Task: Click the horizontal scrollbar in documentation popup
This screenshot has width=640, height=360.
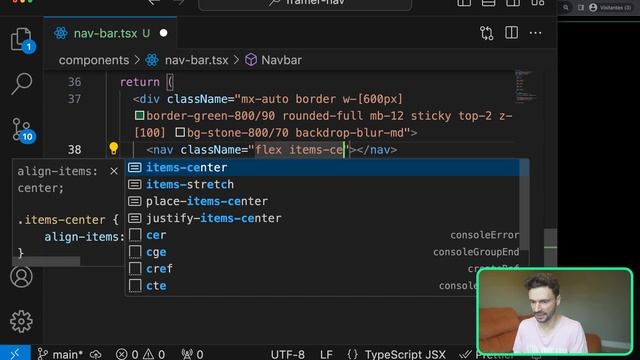Action: [46, 261]
